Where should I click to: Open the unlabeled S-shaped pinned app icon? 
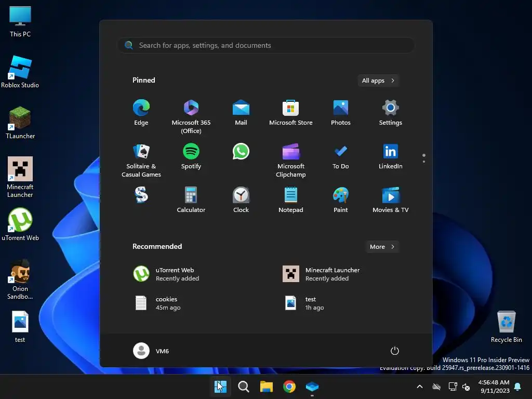pyautogui.click(x=141, y=195)
